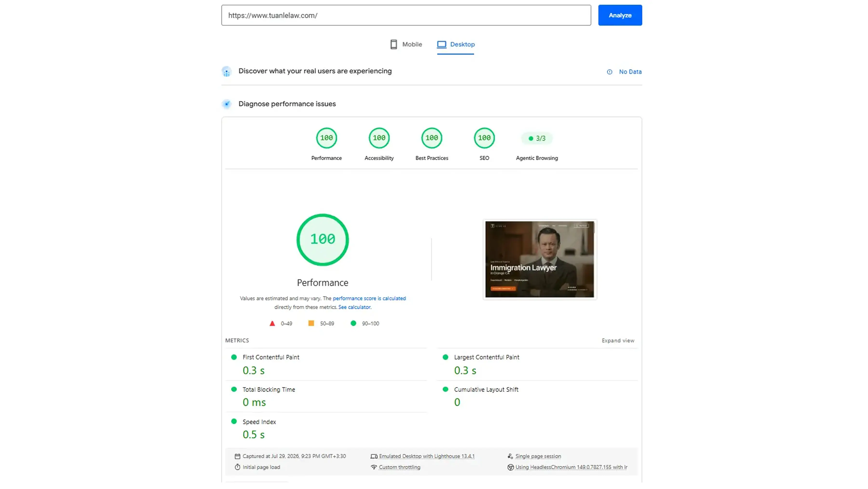Click the Diagnose performance issues heading

[x=287, y=104]
